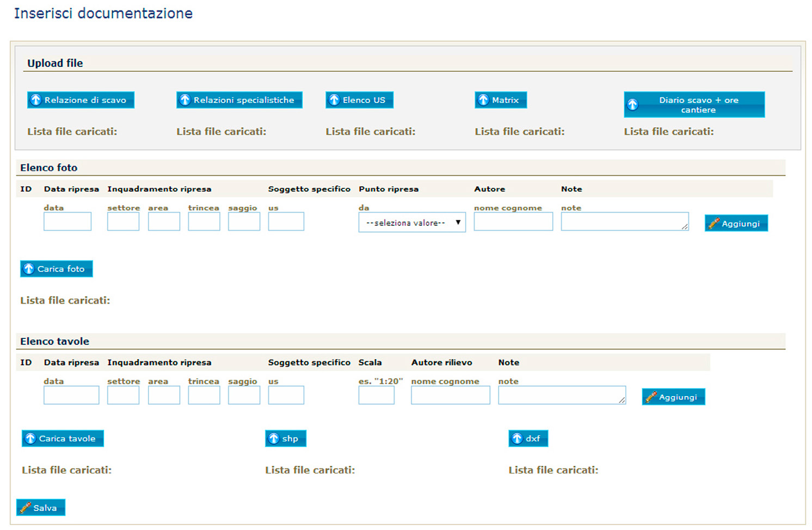The width and height of the screenshot is (812, 530).
Task: Click the Relazione di scavo upload button
Action: coord(81,100)
